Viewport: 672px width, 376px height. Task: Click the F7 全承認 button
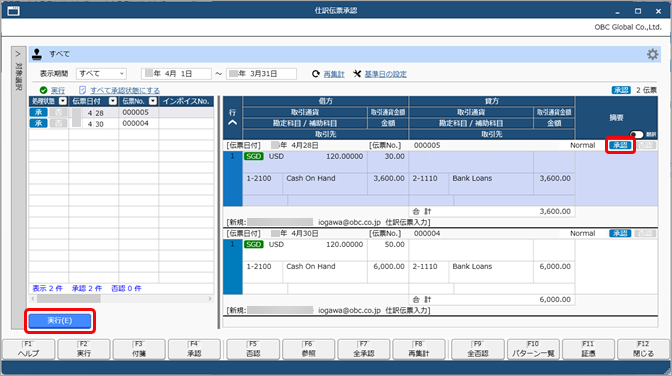point(364,349)
